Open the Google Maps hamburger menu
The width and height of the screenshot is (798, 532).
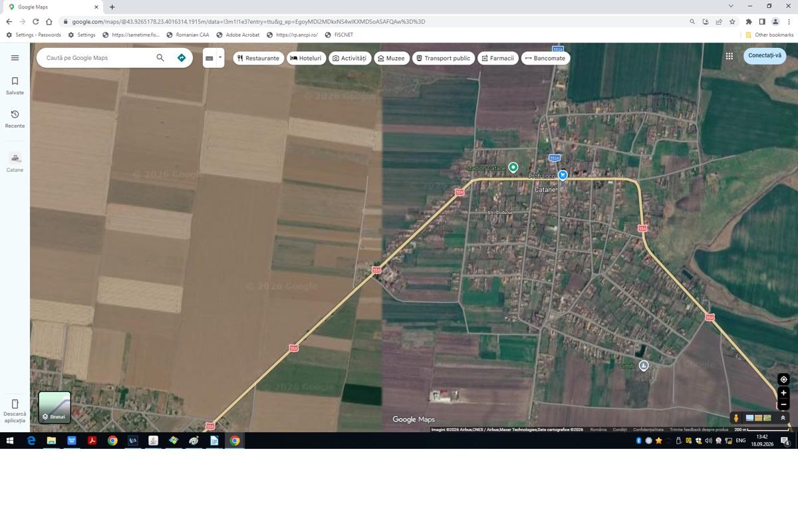(x=15, y=58)
